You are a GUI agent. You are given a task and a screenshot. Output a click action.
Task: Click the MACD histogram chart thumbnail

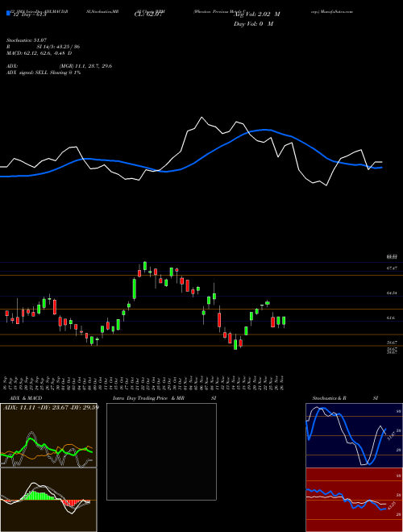(48, 500)
